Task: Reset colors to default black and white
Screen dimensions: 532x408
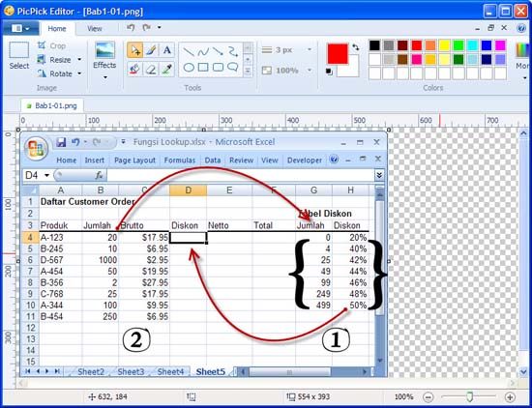Action: [x=329, y=72]
